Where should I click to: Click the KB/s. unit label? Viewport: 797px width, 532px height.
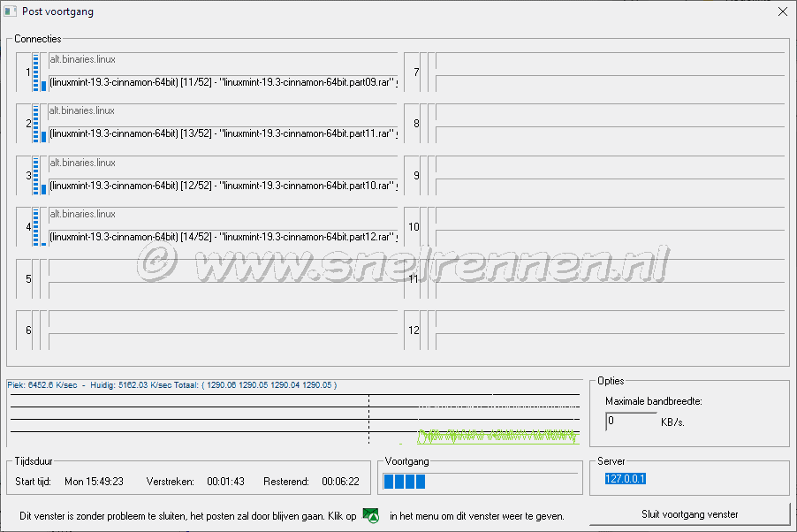point(672,422)
